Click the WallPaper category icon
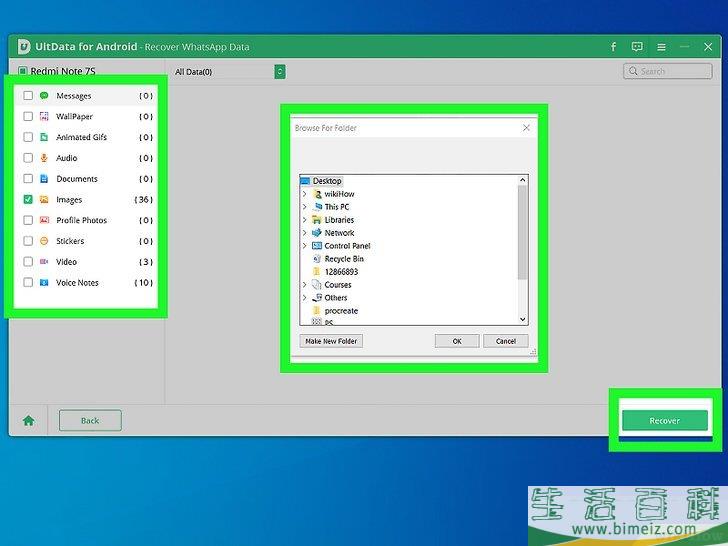Screen dimensions: 728x546 pos(44,117)
